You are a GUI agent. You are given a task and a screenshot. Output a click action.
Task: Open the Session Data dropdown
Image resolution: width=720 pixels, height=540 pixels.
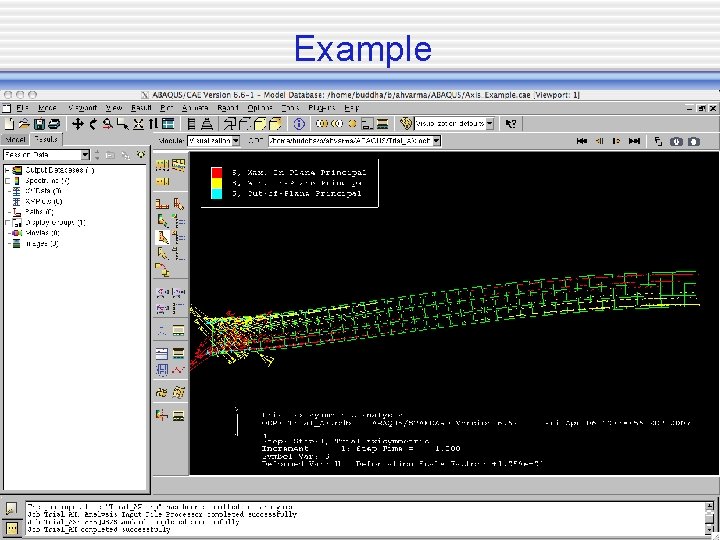point(85,155)
